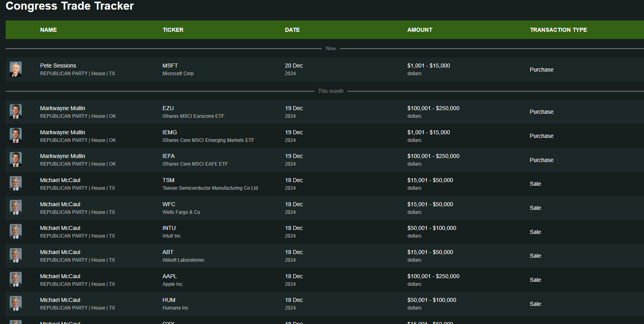Click Michael McCaul name in WFC row
This screenshot has height=324, width=644.
(60, 204)
